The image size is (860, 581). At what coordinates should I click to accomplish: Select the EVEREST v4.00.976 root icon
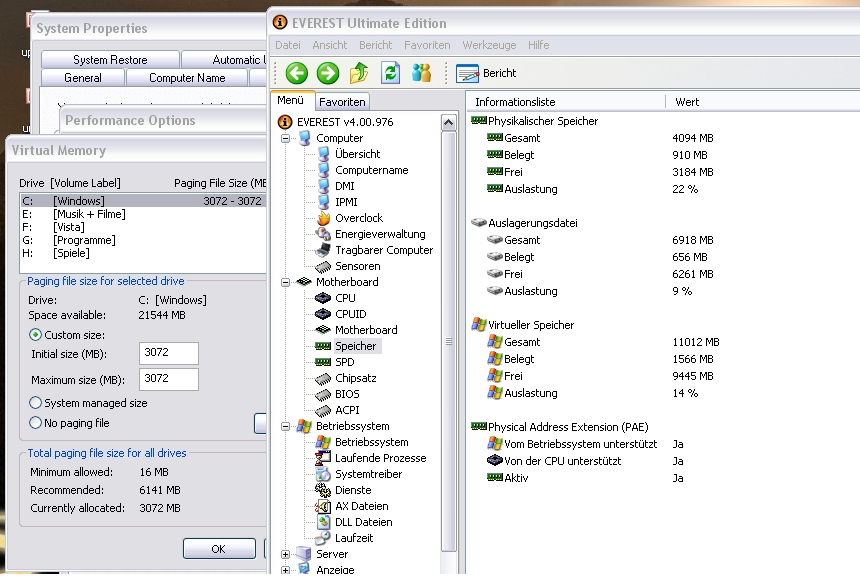coord(285,122)
